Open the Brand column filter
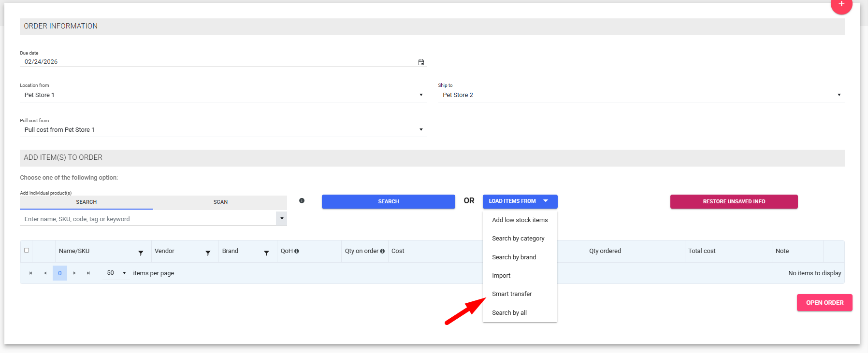Image resolution: width=868 pixels, height=353 pixels. 266,253
